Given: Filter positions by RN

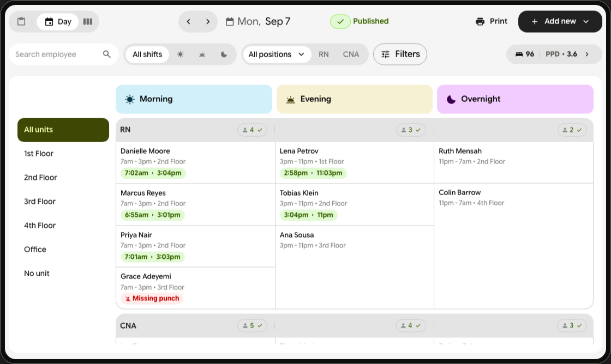Looking at the screenshot, I should (x=324, y=54).
